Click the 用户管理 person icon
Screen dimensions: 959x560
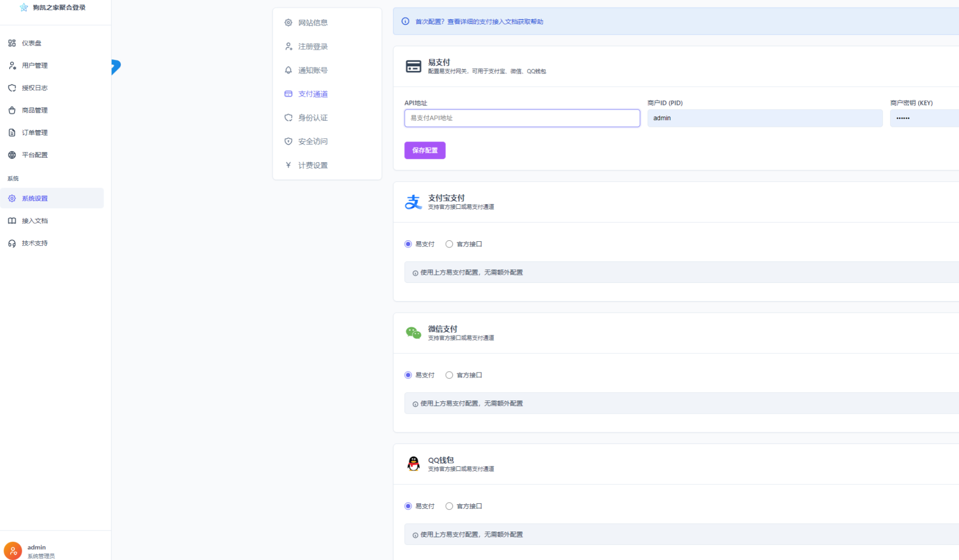[x=12, y=65]
